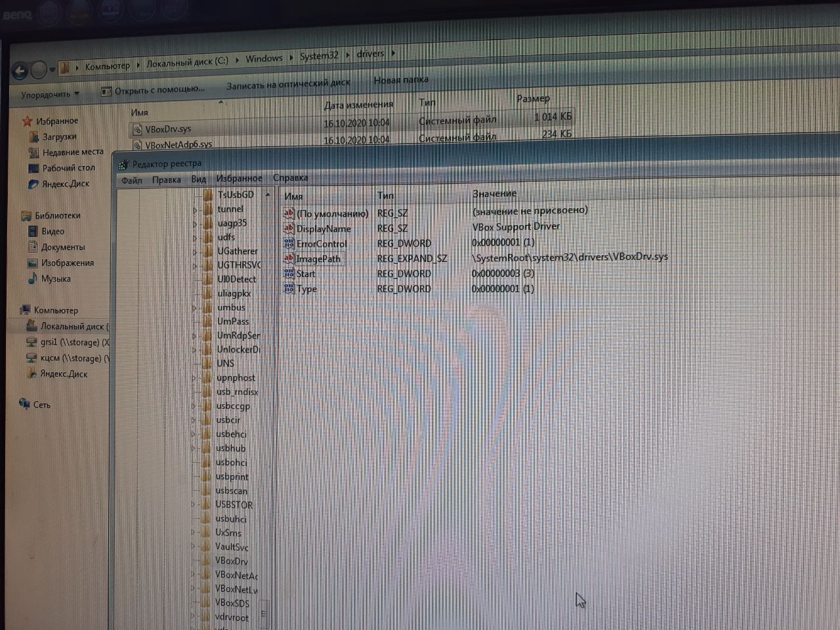Open кцсм network drive
Image resolution: width=840 pixels, height=630 pixels.
[x=74, y=358]
